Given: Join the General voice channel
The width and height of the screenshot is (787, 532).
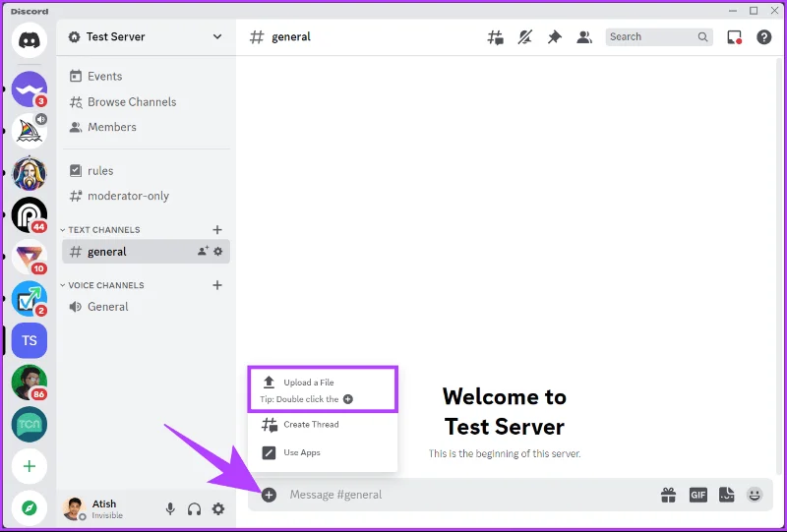Looking at the screenshot, I should 146,307.
